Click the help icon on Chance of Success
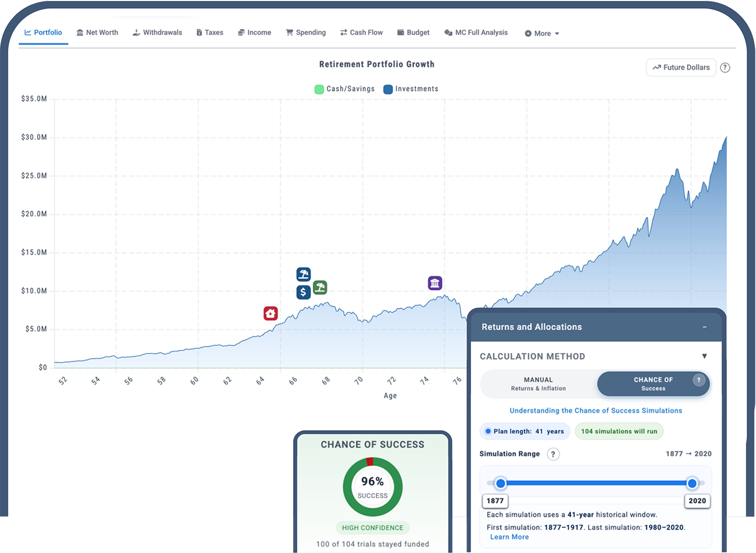The width and height of the screenshot is (756, 553). 699,380
